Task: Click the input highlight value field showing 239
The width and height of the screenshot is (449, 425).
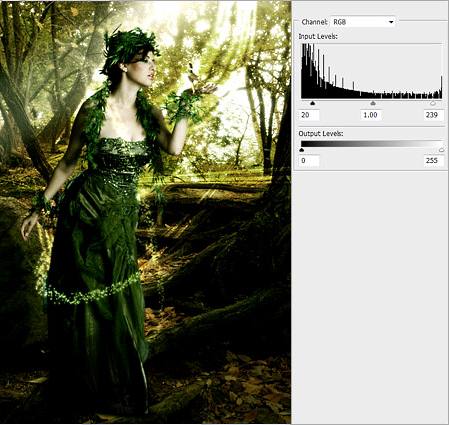Action: click(434, 115)
